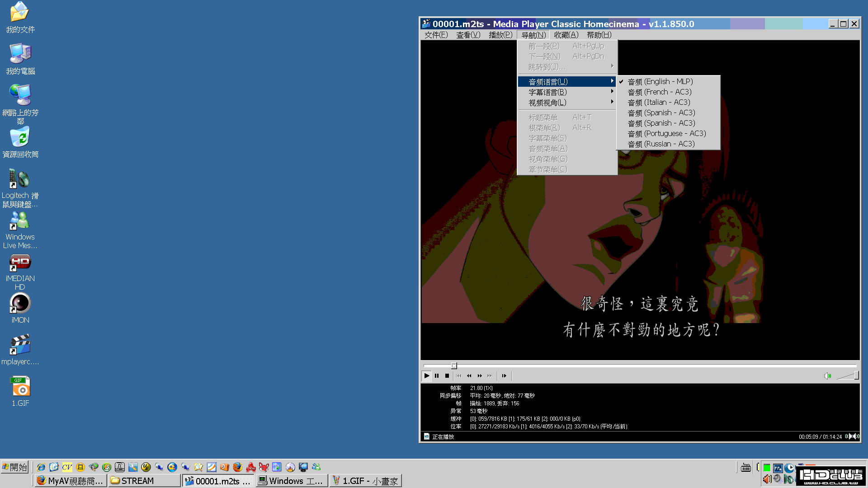Open the 查看(V) menu
Image resolution: width=868 pixels, height=488 pixels.
(468, 35)
